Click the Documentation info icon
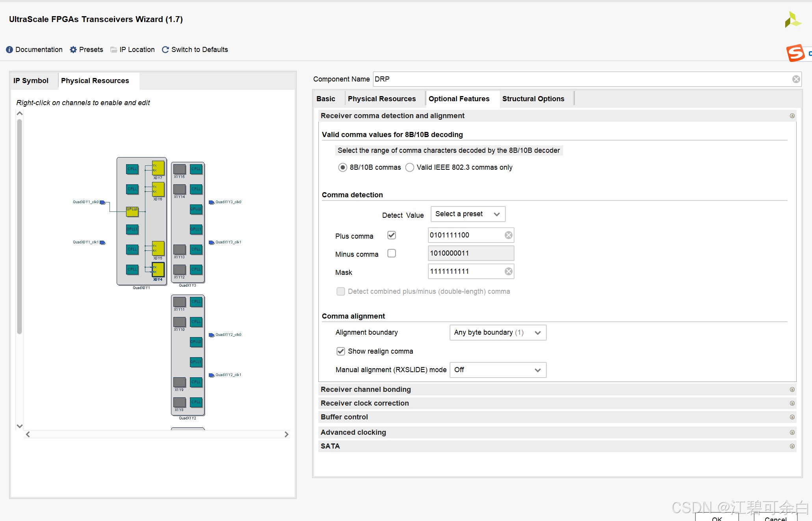The height and width of the screenshot is (521, 812). pyautogui.click(x=9, y=50)
